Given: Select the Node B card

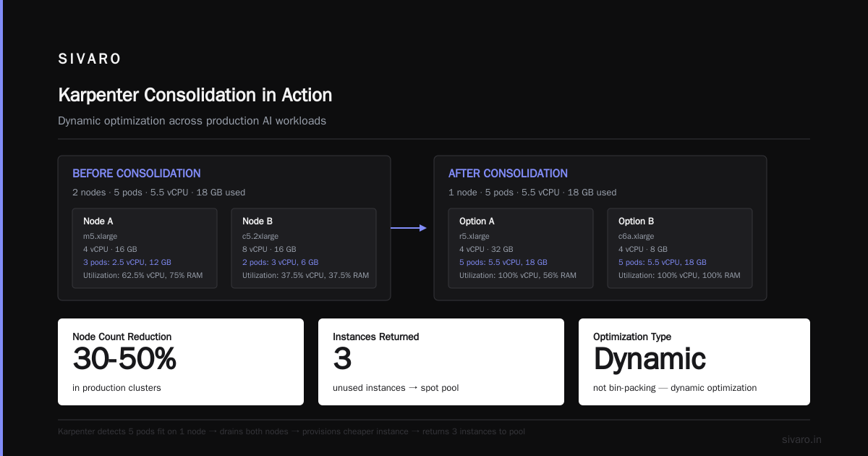Looking at the screenshot, I should point(304,248).
